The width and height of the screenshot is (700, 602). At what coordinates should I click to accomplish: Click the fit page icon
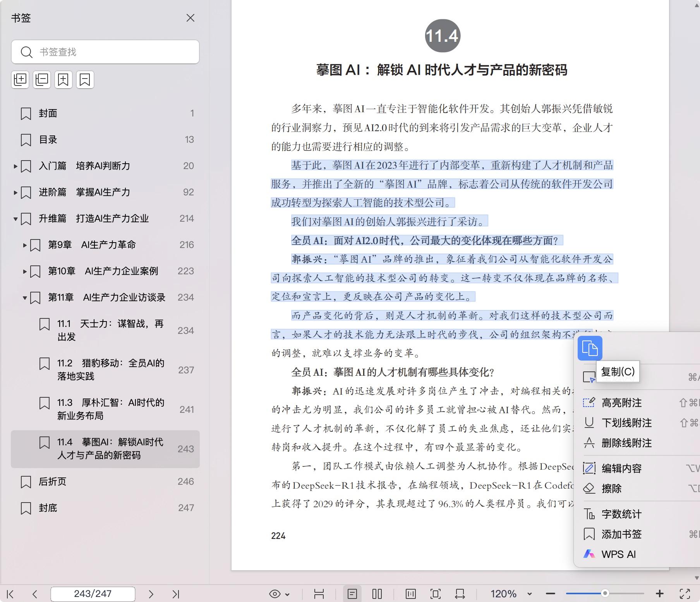436,594
